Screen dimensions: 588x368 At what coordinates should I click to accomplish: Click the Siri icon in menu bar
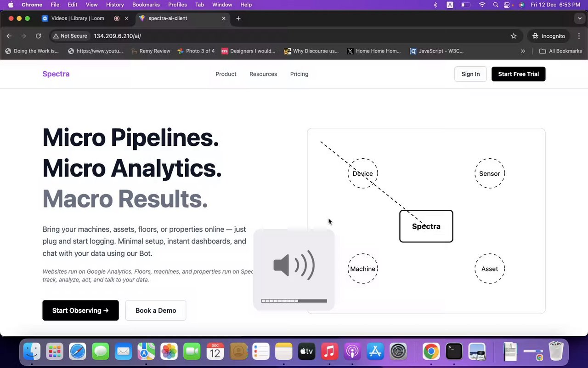521,5
